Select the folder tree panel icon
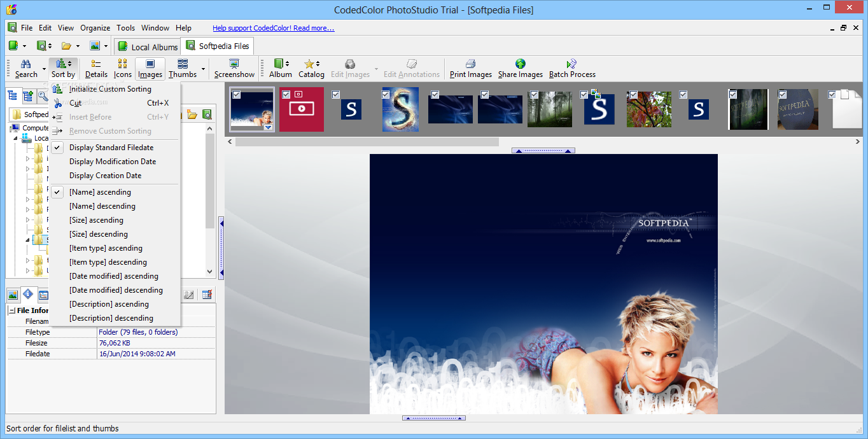 click(12, 96)
